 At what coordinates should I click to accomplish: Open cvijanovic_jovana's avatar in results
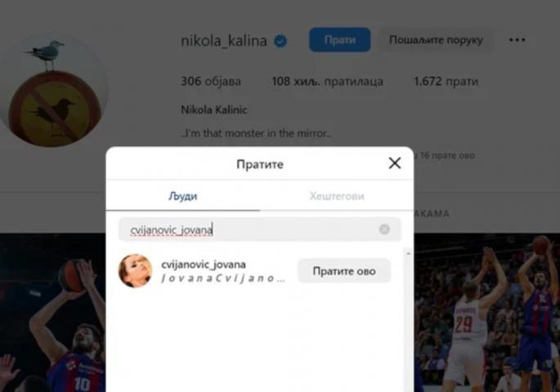click(x=135, y=271)
